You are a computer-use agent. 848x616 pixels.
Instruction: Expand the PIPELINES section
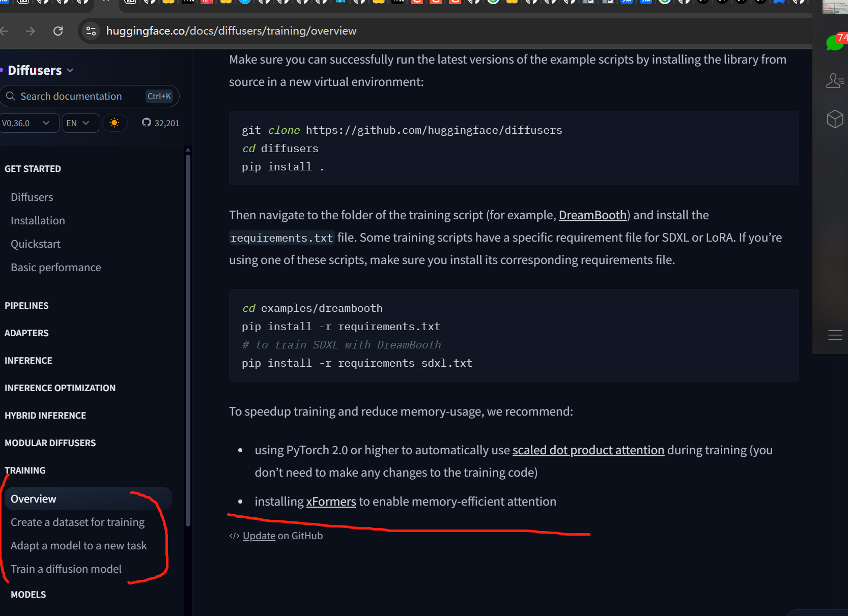point(26,306)
